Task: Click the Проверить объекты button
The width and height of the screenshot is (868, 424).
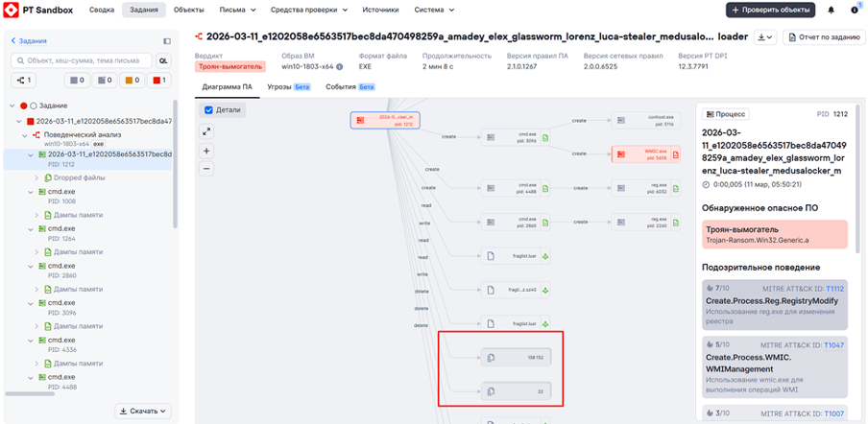Action: coord(771,10)
